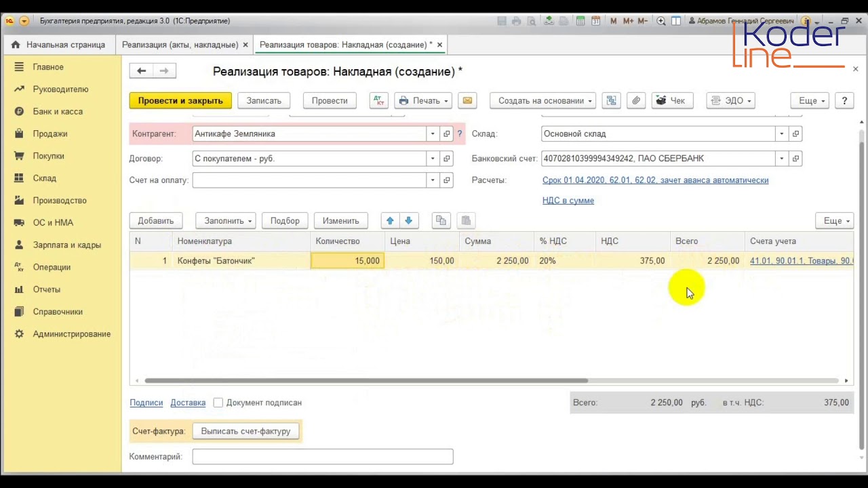Expand the Договор dropdown list
Viewport: 868px width, 488px height.
[x=433, y=159]
